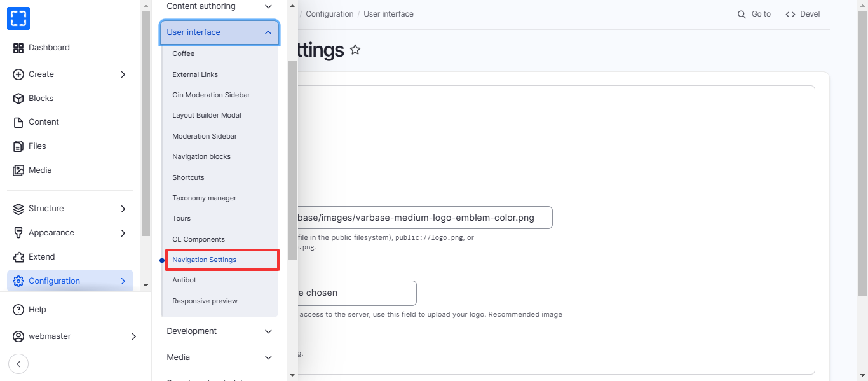This screenshot has width=868, height=381.
Task: Collapse the User interface section
Action: (268, 32)
